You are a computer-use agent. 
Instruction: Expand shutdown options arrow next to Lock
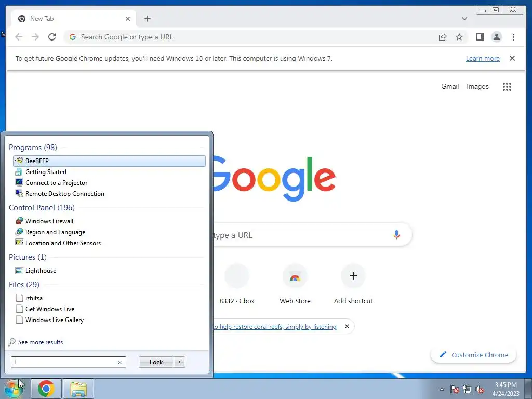pyautogui.click(x=179, y=362)
